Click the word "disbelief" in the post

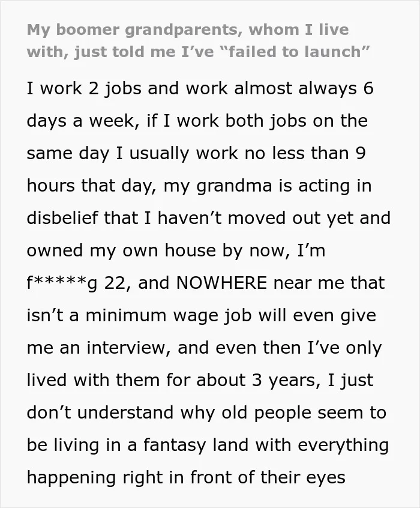click(62, 218)
